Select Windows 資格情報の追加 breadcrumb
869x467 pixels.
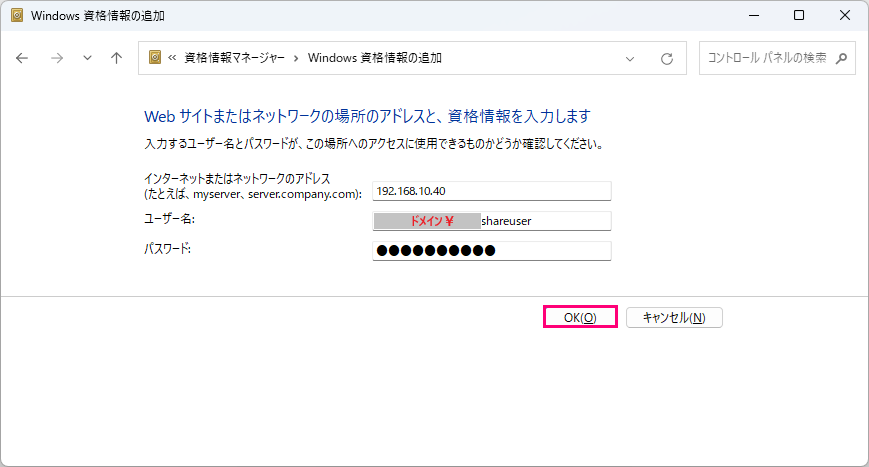tap(375, 58)
